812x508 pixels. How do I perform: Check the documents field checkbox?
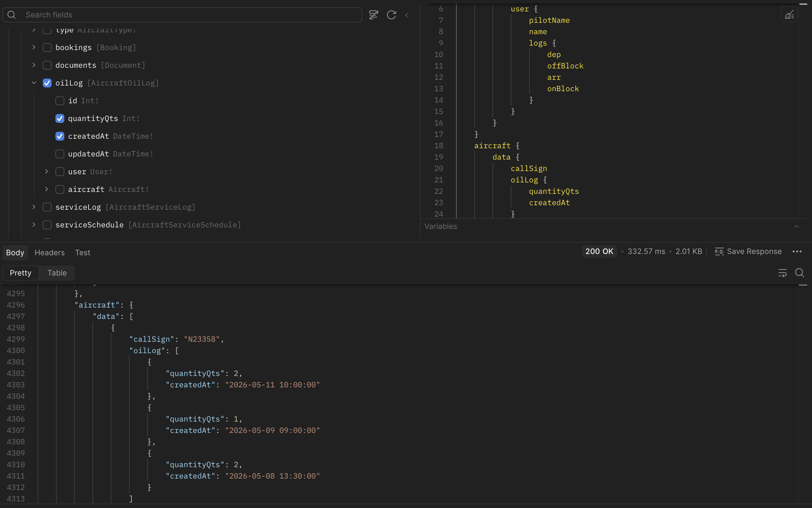click(x=47, y=65)
